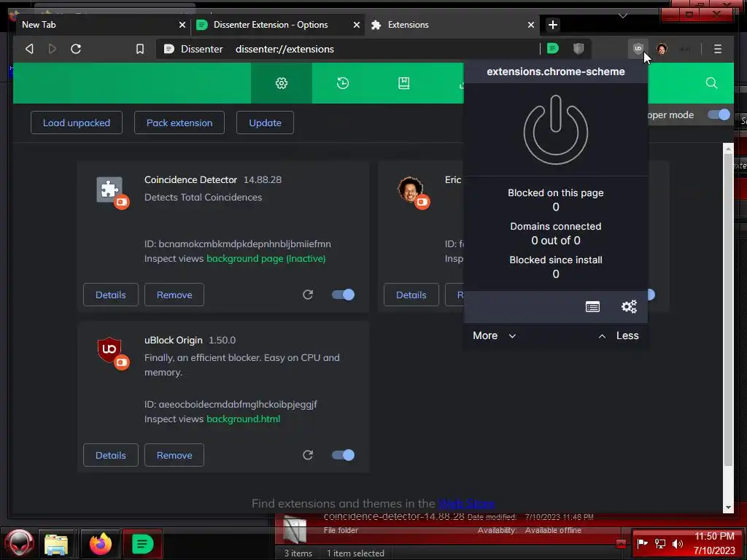Click the network tray icon
The height and width of the screenshot is (560, 747).
click(660, 543)
